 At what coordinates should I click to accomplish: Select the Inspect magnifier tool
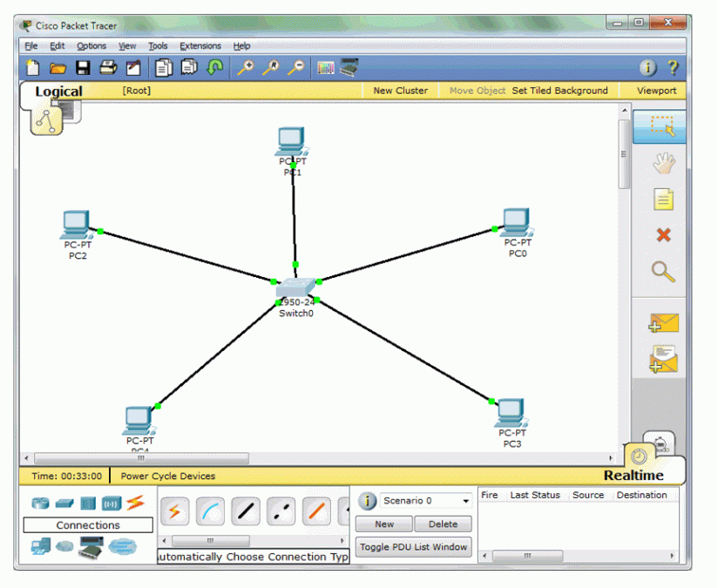pyautogui.click(x=663, y=272)
